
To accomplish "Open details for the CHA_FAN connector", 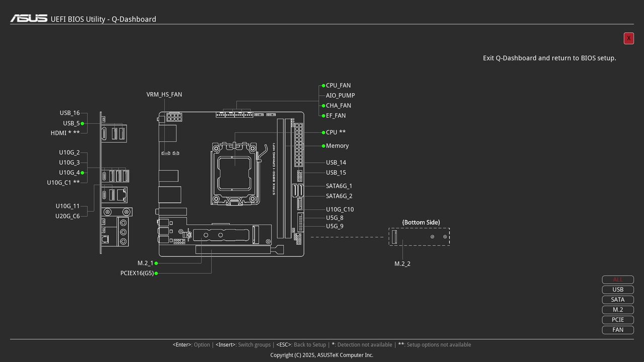I will click(x=338, y=105).
